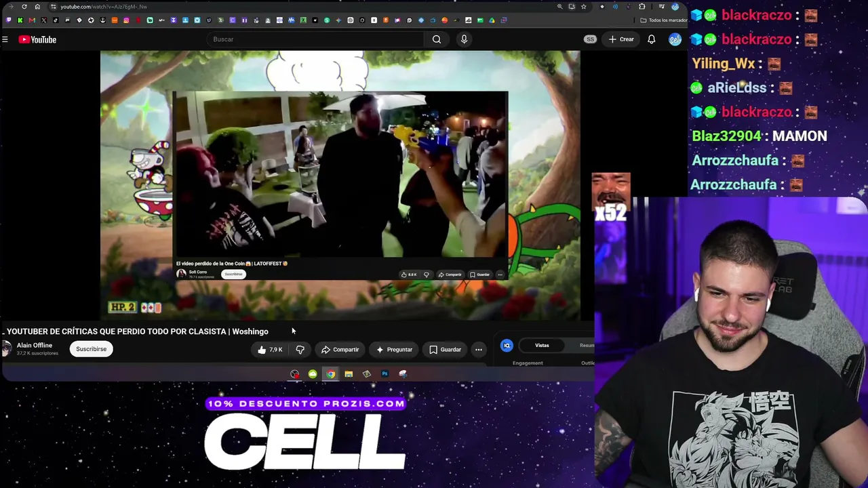Subscribe to Alain Offline with Suscribirse
Image resolution: width=868 pixels, height=488 pixels.
91,349
